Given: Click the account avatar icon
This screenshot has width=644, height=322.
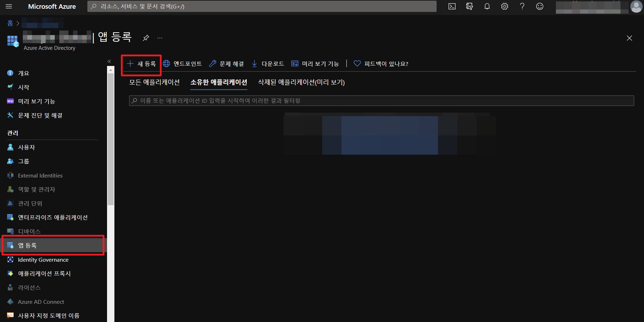Looking at the screenshot, I should [x=636, y=6].
